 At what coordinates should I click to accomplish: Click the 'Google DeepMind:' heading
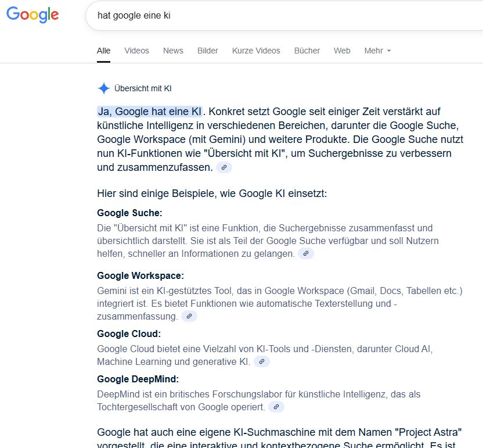[138, 379]
